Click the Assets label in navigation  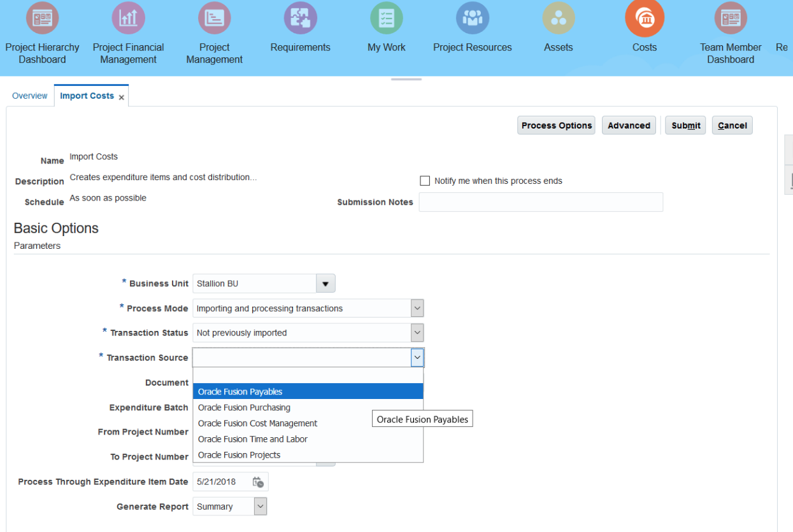pyautogui.click(x=559, y=47)
